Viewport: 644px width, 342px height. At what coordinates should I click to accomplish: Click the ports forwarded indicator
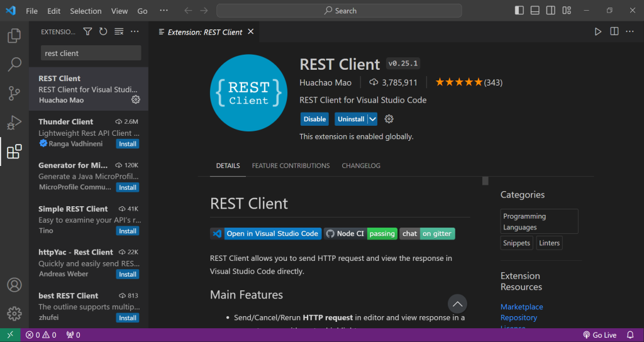point(73,335)
